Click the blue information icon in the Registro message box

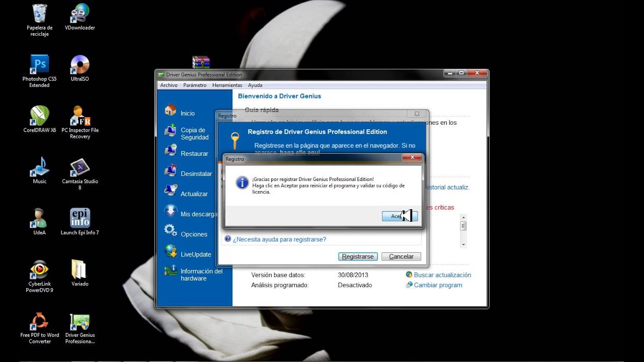(x=242, y=183)
